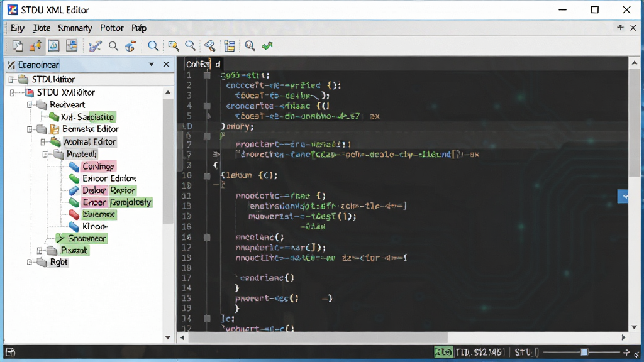Click the plus button on the menu bar
Image resolution: width=644 pixels, height=362 pixels.
point(620,28)
